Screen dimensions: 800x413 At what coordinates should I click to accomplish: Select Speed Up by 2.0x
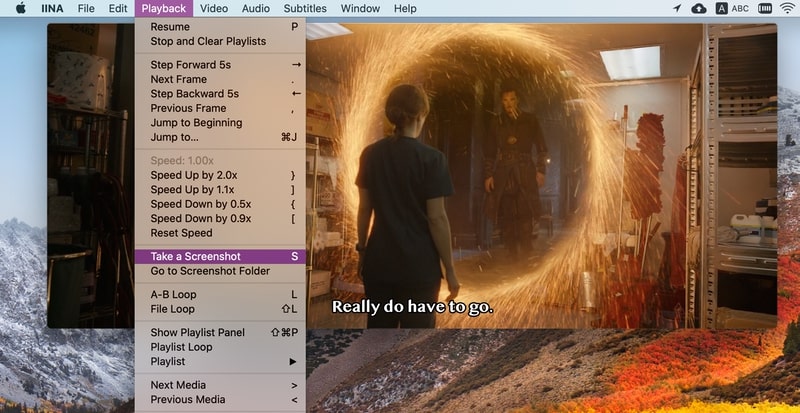click(220, 175)
